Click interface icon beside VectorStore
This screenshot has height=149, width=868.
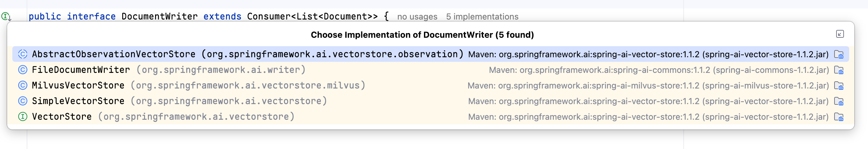[22, 117]
